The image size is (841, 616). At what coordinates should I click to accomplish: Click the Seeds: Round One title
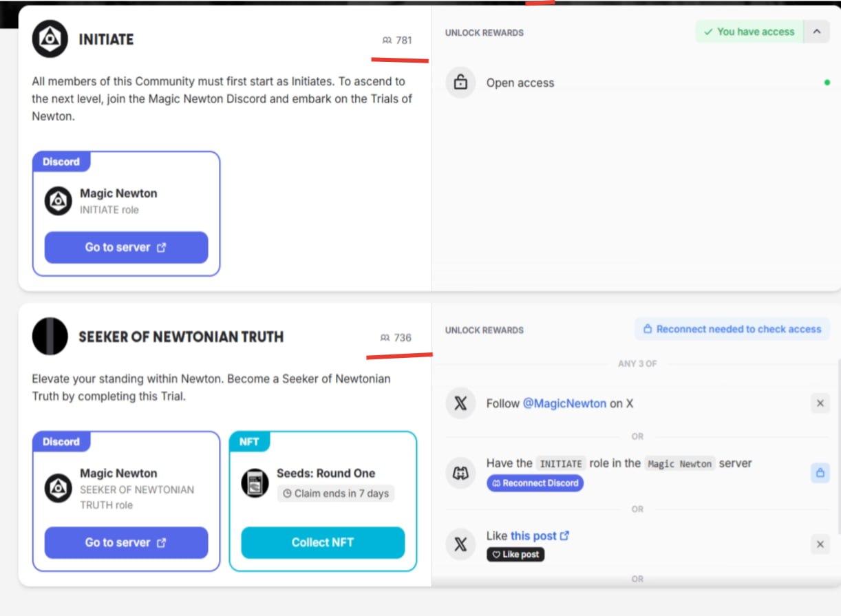(326, 474)
